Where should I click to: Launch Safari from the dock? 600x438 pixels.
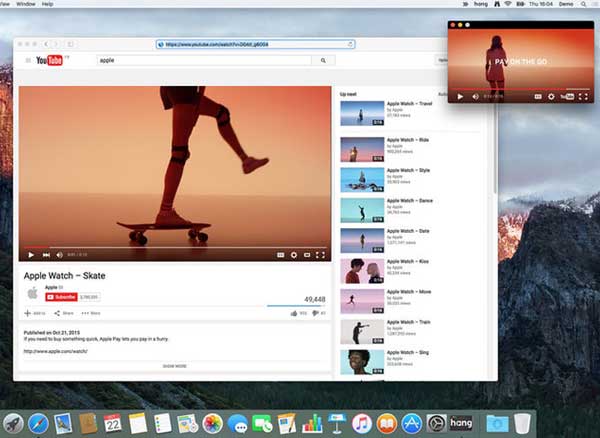38,423
